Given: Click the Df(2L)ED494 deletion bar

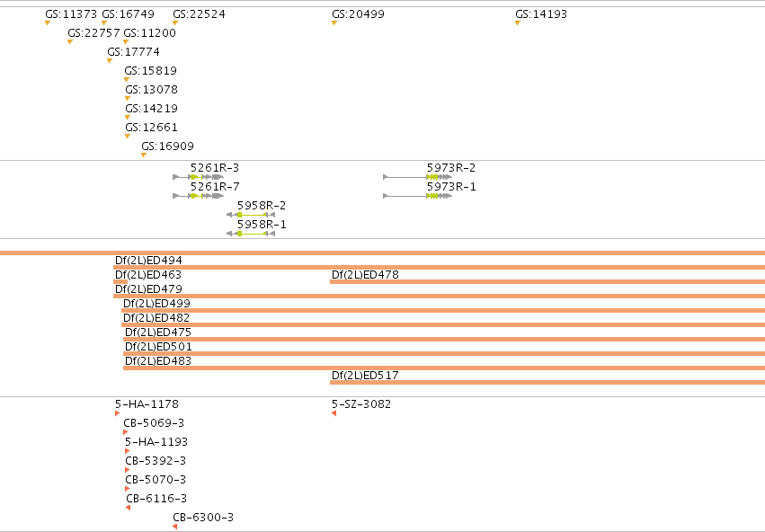Looking at the screenshot, I should click(439, 267).
